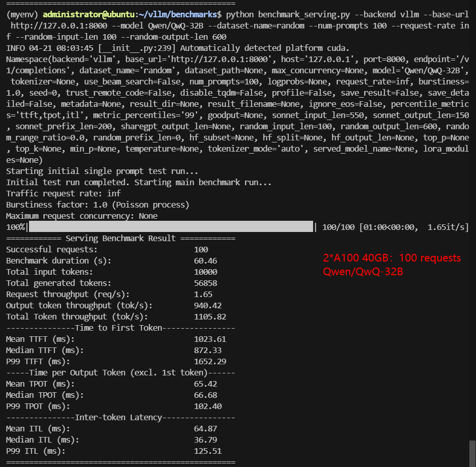Click the "Inter-token Latency" section header
This screenshot has width=476, height=467.
tap(119, 418)
